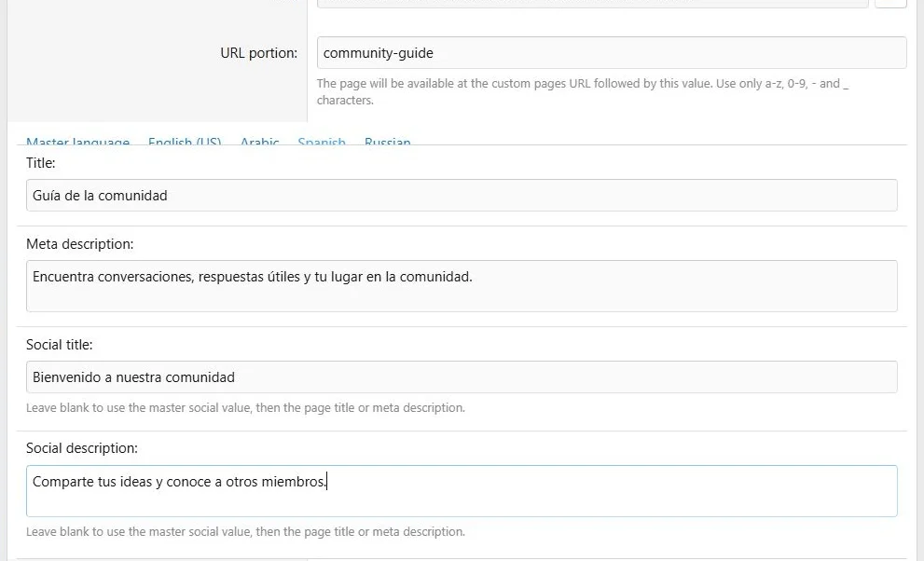
Task: Click the URL portion help text about allowed characters
Action: pyautogui.click(x=582, y=92)
